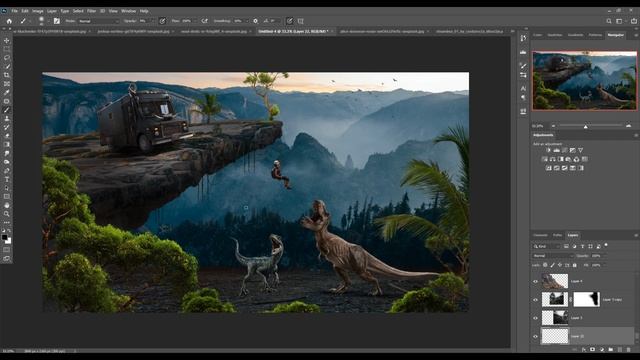Viewport: 640px width, 360px height.
Task: Select the Hand tool
Action: click(x=7, y=205)
